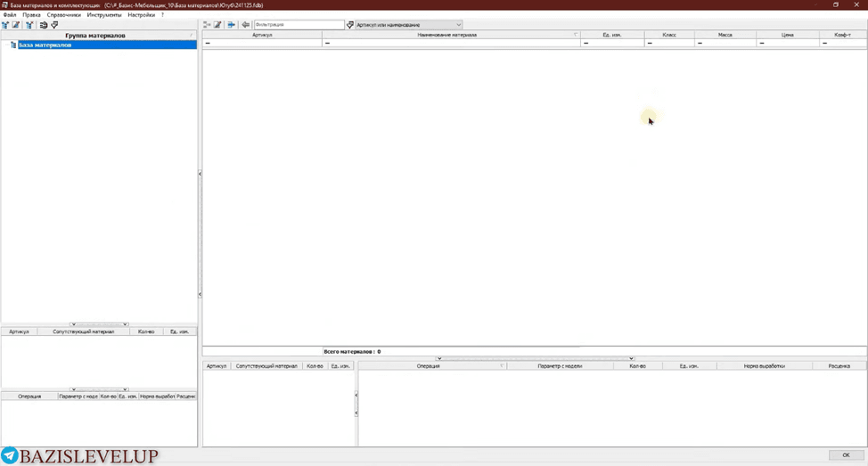868x466 pixels.
Task: Collapse the related materials panel via the splitter arrow
Action: 356,395
